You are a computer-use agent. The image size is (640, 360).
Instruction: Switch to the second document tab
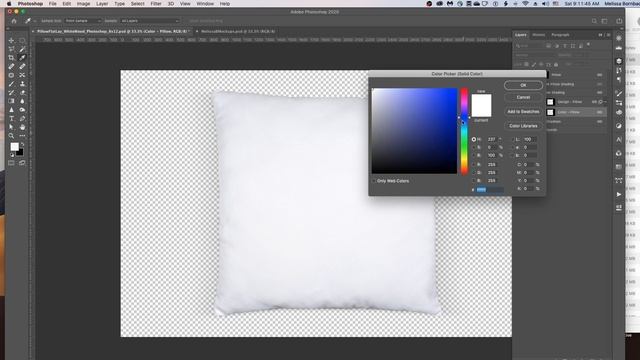click(238, 31)
